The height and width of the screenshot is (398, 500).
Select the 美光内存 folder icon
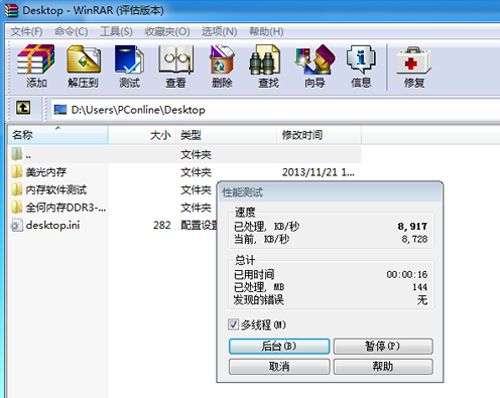[x=17, y=172]
